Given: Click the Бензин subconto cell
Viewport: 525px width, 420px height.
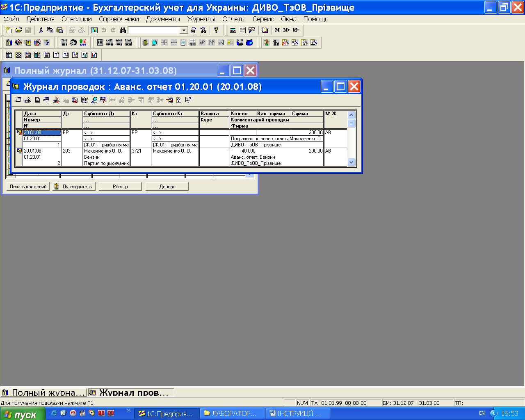Looking at the screenshot, I should 107,157.
